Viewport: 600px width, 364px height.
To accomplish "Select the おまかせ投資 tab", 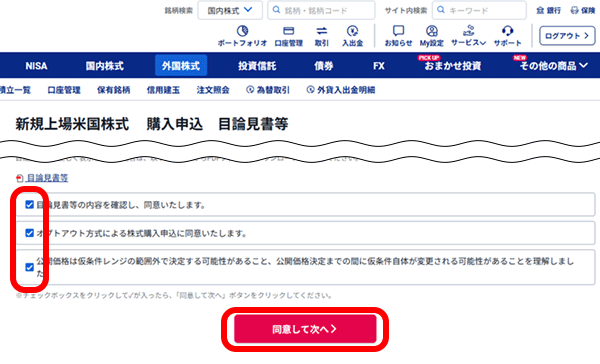I will [x=452, y=66].
